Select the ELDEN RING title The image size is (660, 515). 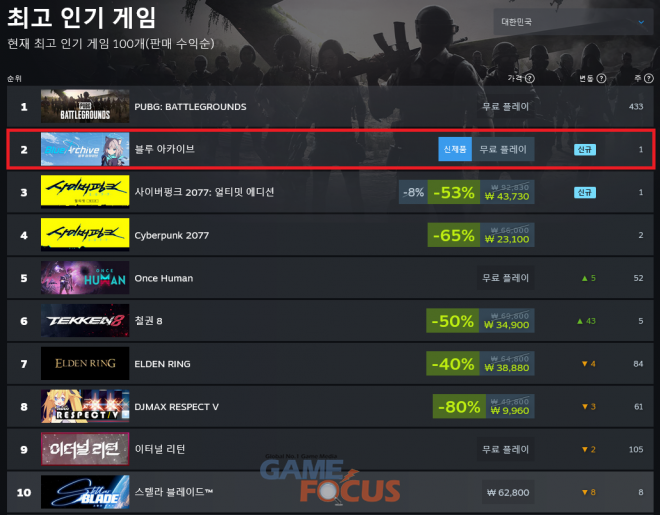162,364
